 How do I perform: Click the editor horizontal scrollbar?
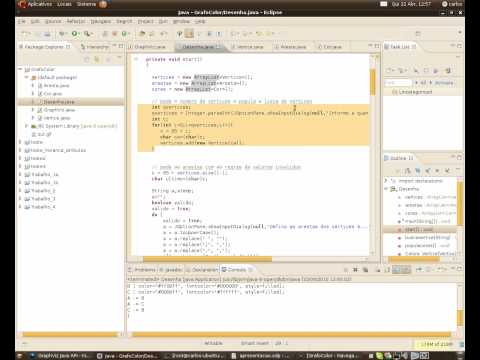coord(207,259)
